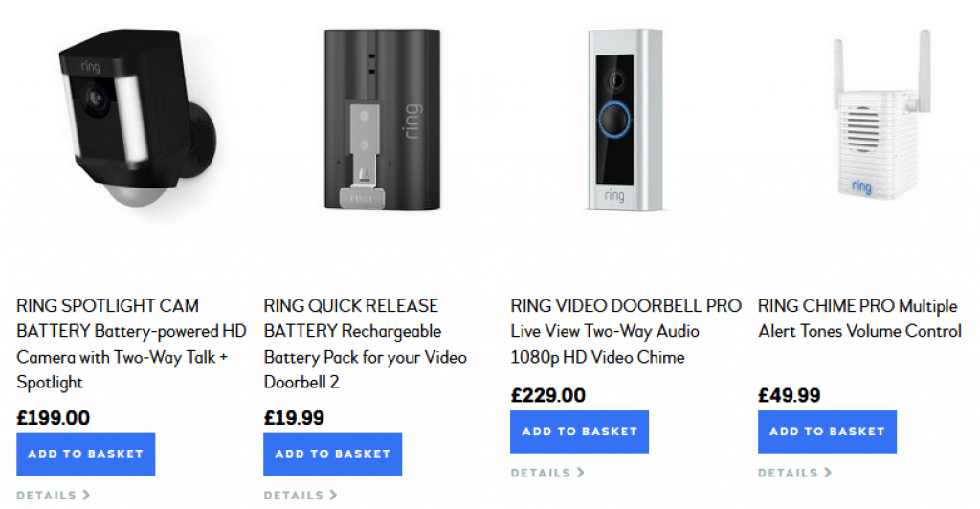View details of Ring Chime Pro
Screen dimensions: 980x509
point(794,473)
